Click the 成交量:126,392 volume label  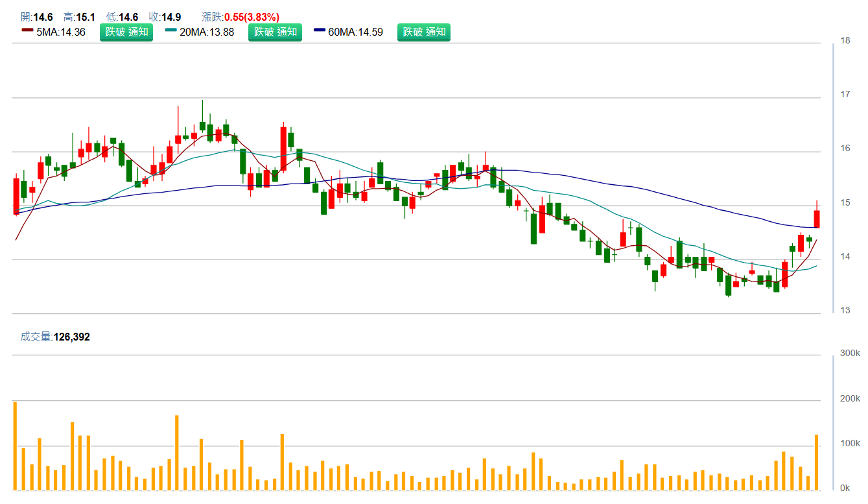point(55,337)
